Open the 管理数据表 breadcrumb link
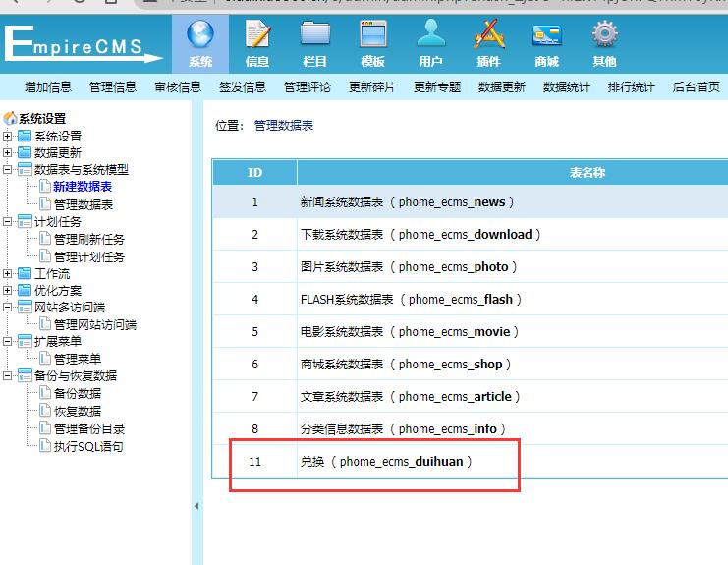The width and height of the screenshot is (728, 565). (283, 126)
